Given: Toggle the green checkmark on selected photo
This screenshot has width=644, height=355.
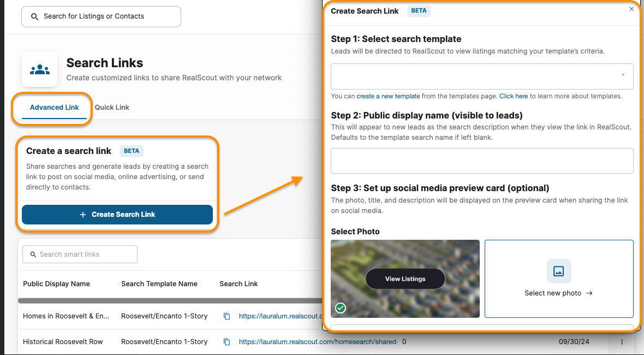Looking at the screenshot, I should click(341, 307).
